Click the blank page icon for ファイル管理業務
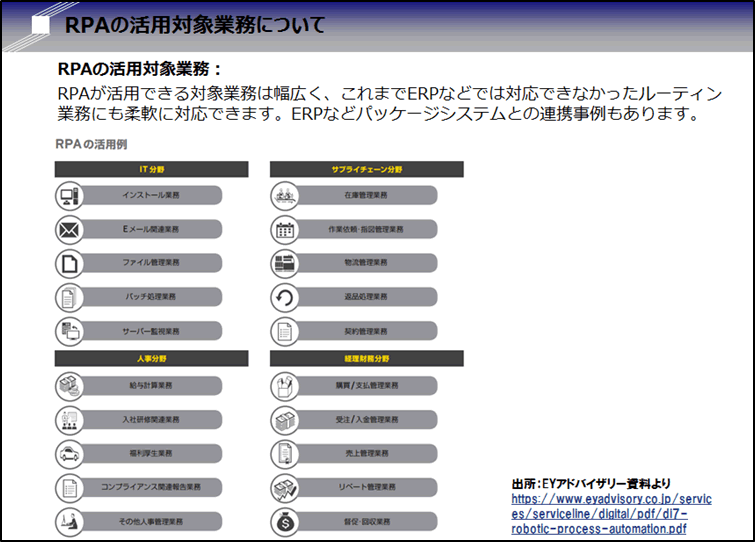Viewport: 755px width, 542px height. pos(69,264)
